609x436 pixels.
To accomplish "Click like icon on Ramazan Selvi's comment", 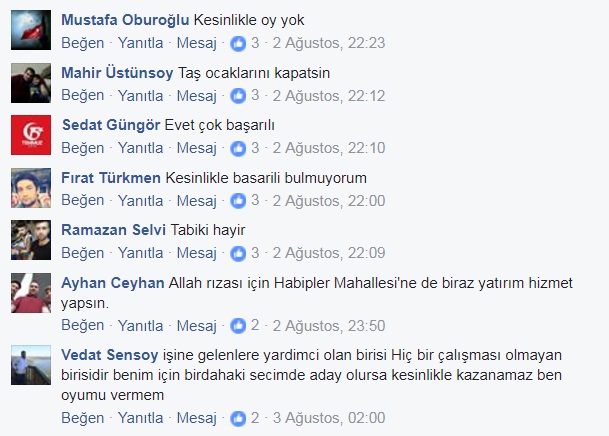I will click(238, 253).
